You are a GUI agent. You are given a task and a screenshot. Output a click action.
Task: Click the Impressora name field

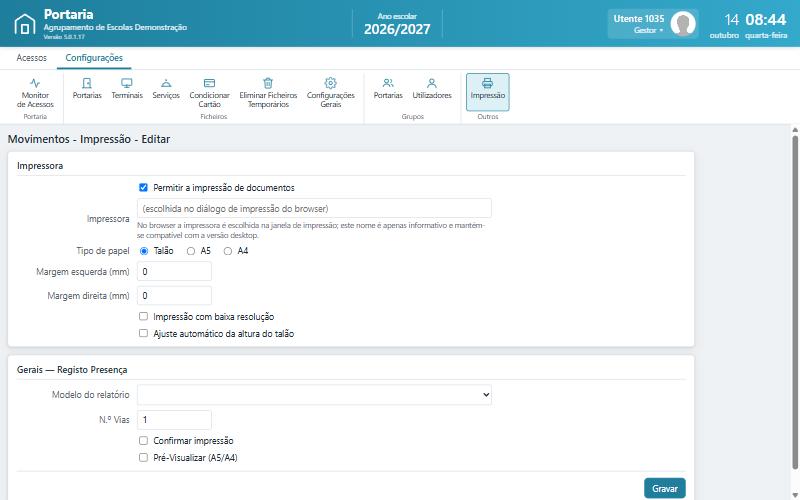coord(314,209)
